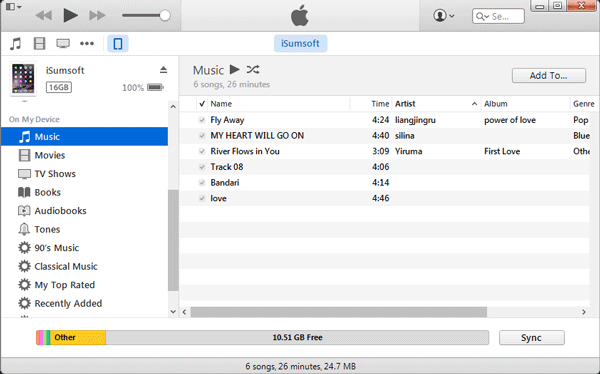Select Books in the sidebar
The width and height of the screenshot is (600, 374).
coord(84,192)
